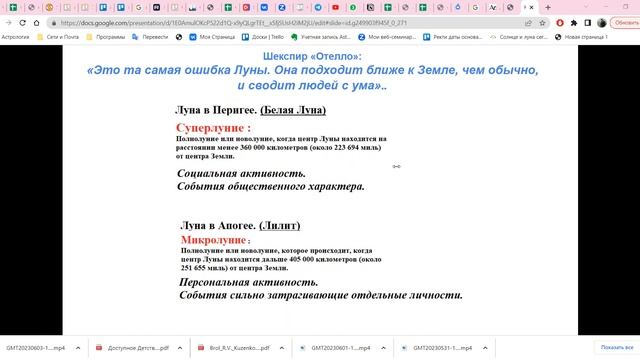Open the red O extension icon

point(560,23)
